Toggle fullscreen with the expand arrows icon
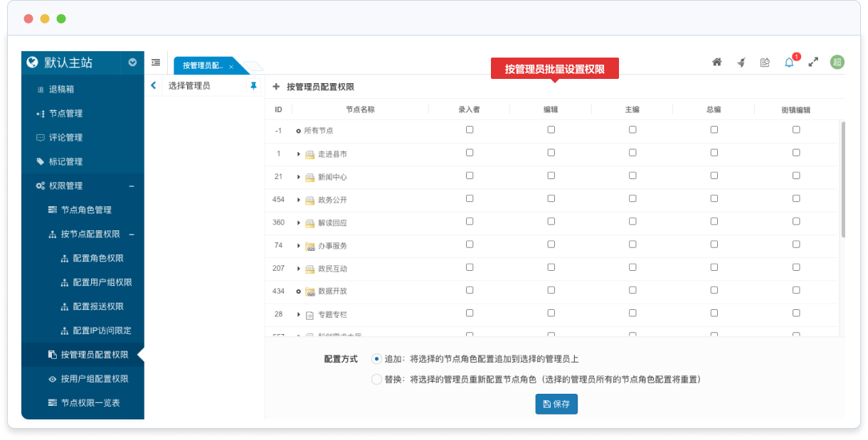868x440 pixels. click(x=813, y=63)
